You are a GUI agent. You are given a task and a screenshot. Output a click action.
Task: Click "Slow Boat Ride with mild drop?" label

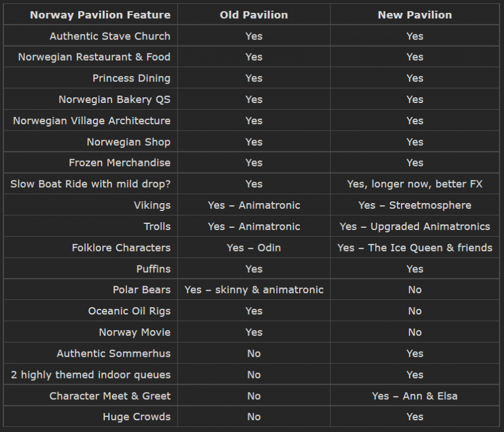[x=90, y=184]
